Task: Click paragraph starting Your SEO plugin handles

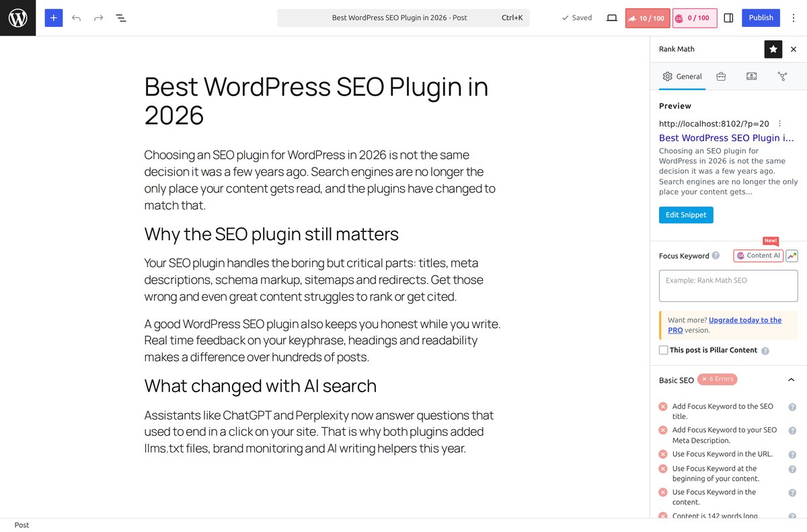Action: (323, 280)
